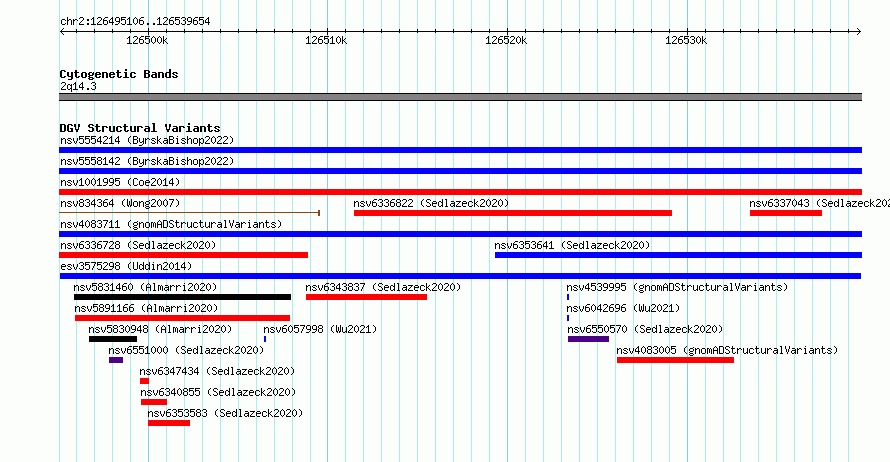890x462 pixels.
Task: Click the red nsv6336728 variant bar
Action: 183,255
